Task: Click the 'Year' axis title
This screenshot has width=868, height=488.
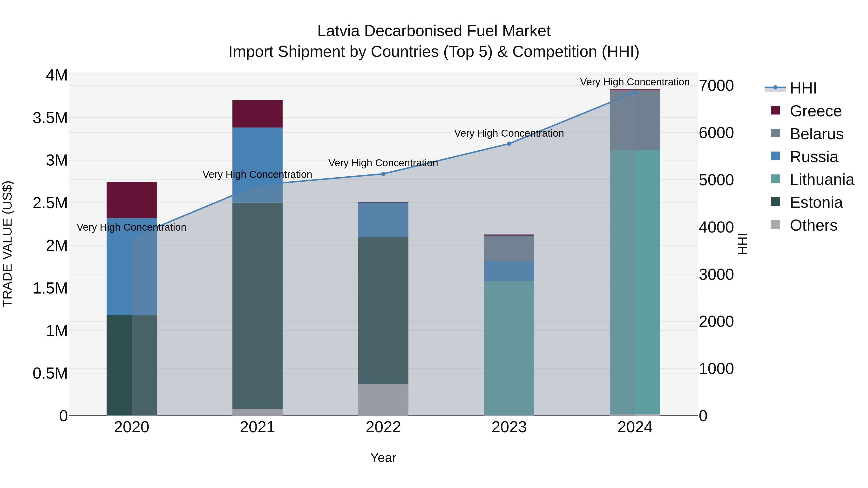Action: (383, 458)
